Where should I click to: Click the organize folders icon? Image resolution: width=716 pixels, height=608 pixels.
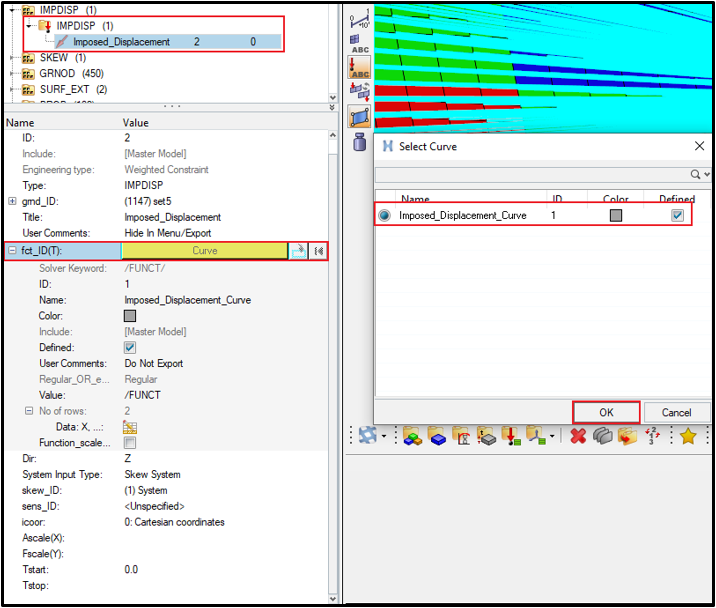[x=627, y=436]
